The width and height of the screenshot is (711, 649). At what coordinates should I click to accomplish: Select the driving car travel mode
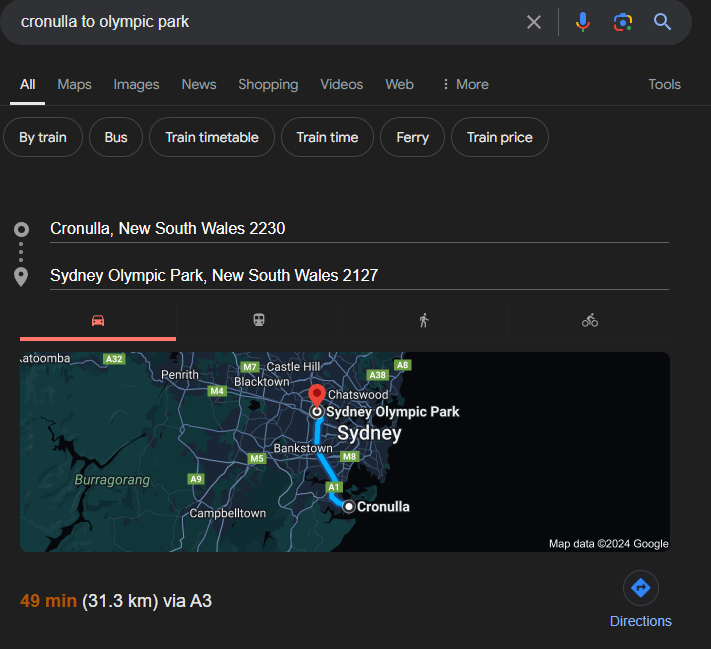[x=98, y=321]
